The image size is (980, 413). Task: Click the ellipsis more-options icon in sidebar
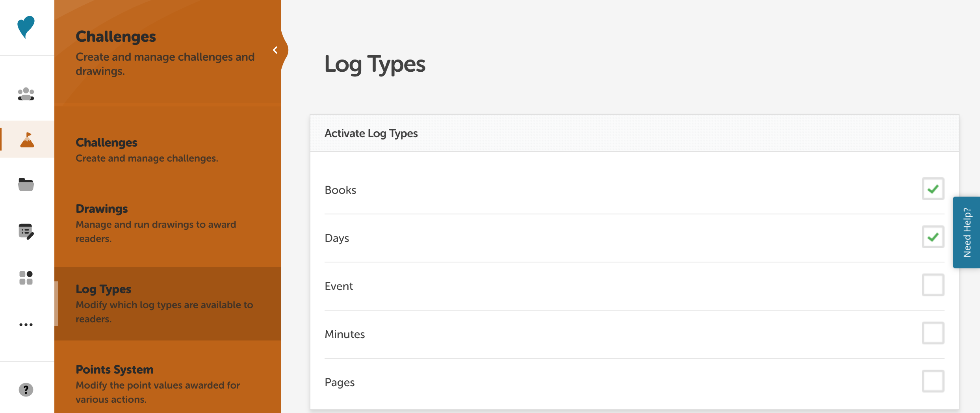point(25,325)
